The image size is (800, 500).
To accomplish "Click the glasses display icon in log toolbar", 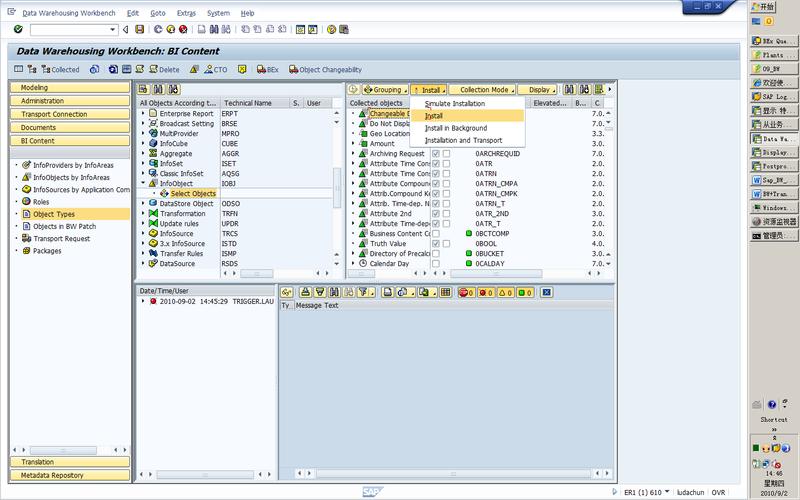I will point(287,292).
